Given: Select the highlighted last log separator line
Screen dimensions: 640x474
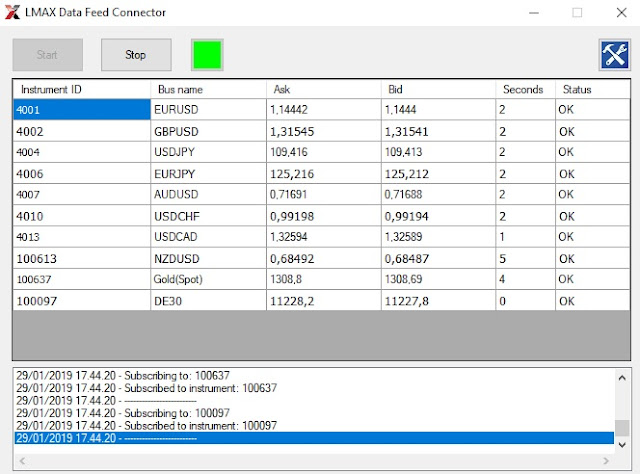Looking at the screenshot, I should [314, 438].
